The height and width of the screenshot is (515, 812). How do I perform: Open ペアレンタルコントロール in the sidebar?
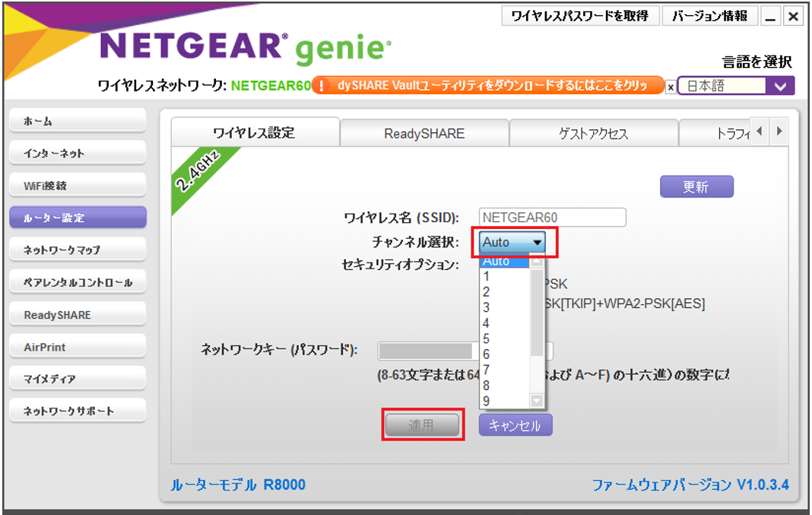tap(78, 282)
